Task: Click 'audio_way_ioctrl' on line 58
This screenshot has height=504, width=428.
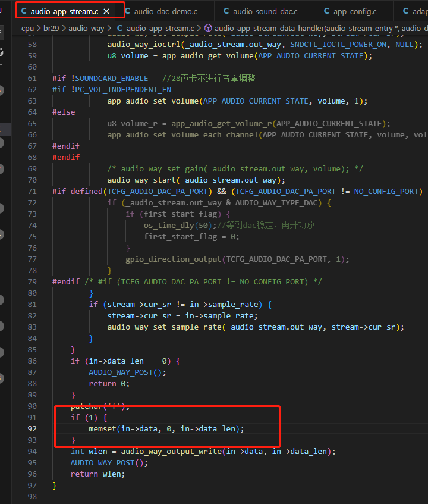Action: (144, 45)
